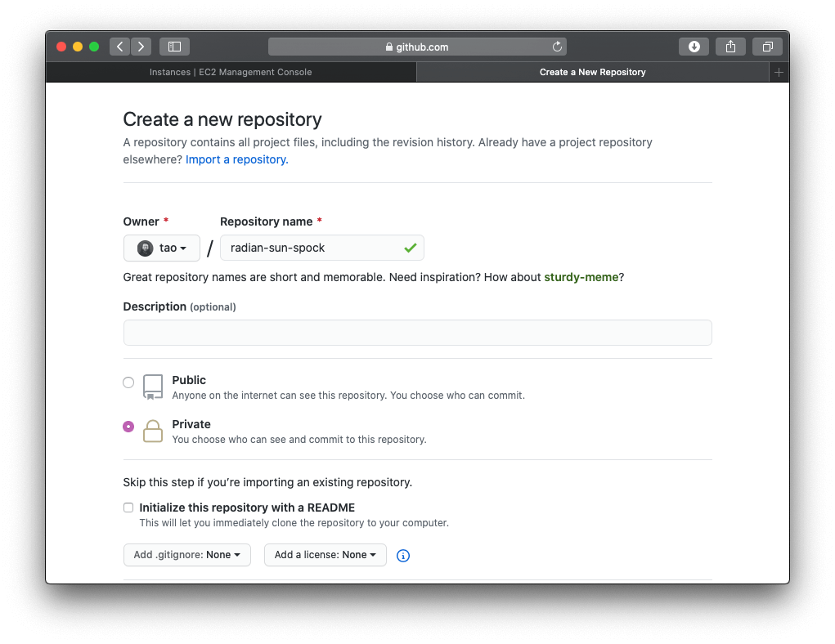Reload the current page
Viewport: 835px width, 644px height.
(x=557, y=47)
